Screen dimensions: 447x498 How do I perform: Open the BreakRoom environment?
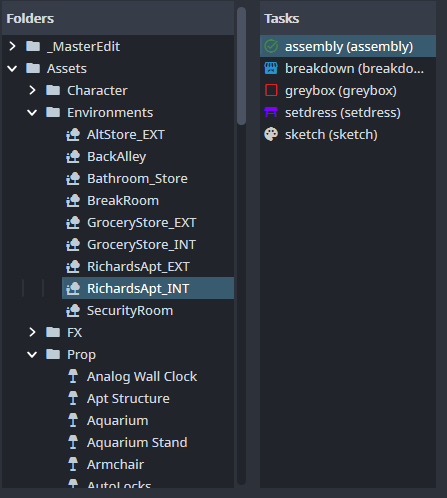point(123,201)
